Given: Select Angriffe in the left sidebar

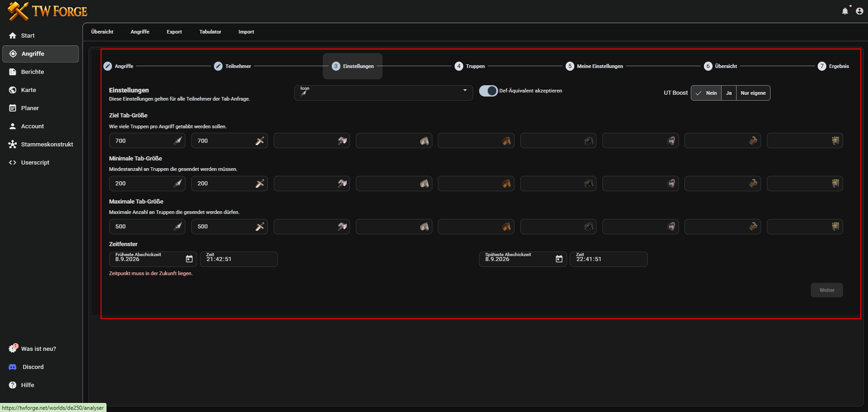Looking at the screenshot, I should pyautogui.click(x=40, y=53).
